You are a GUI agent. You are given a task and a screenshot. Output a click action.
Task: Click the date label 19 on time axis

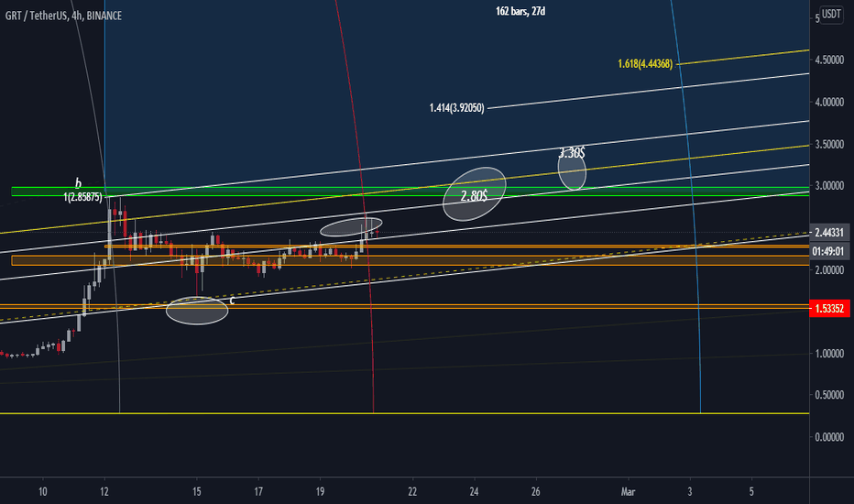tap(320, 492)
